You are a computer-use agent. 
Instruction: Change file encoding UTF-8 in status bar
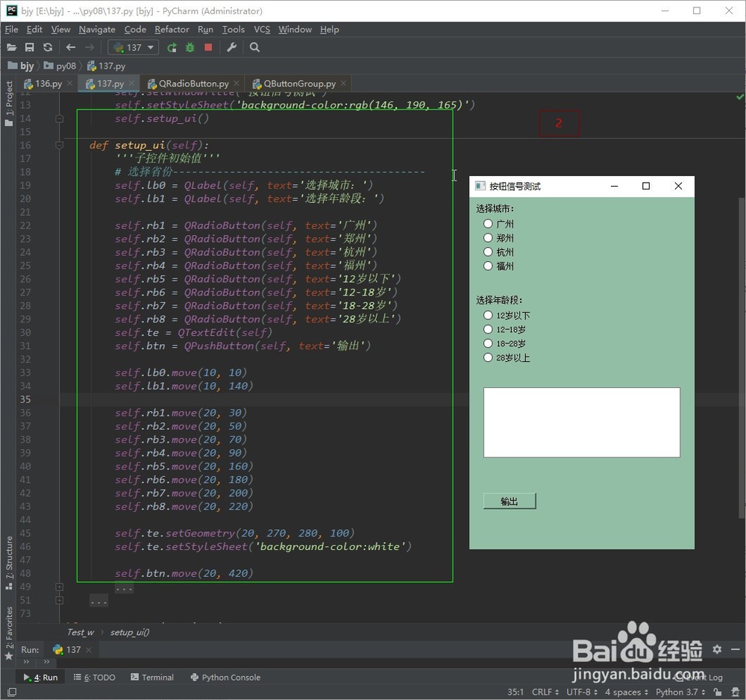point(581,692)
